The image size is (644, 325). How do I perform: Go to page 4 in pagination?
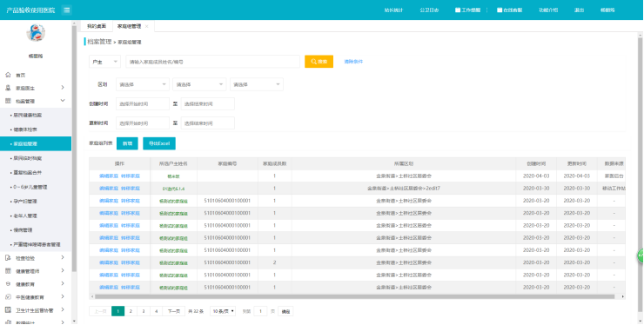coord(156,311)
